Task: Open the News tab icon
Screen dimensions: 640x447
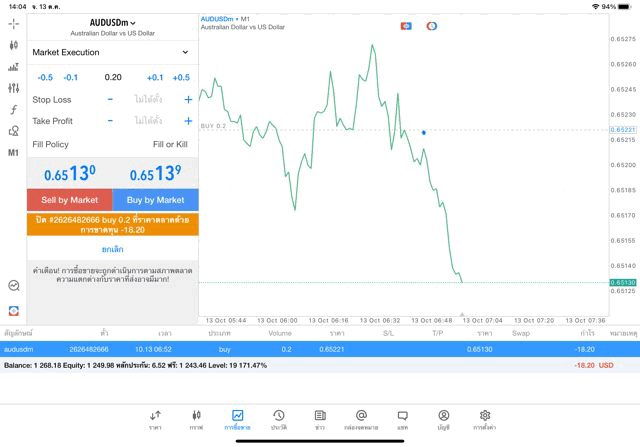Action: pos(320,420)
